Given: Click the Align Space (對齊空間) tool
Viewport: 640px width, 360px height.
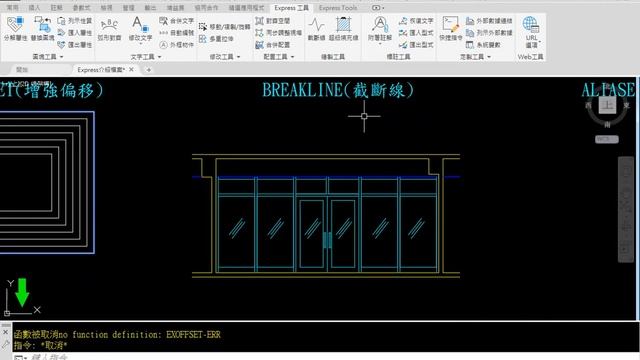Looking at the screenshot, I should point(273,20).
